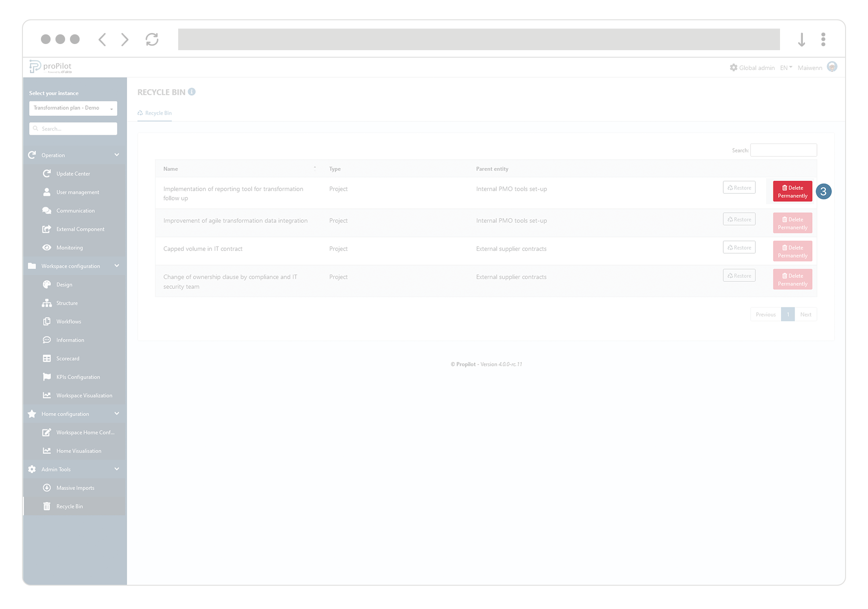Open the Transformation plan - Demo instance dropdown
868x609 pixels.
73,108
